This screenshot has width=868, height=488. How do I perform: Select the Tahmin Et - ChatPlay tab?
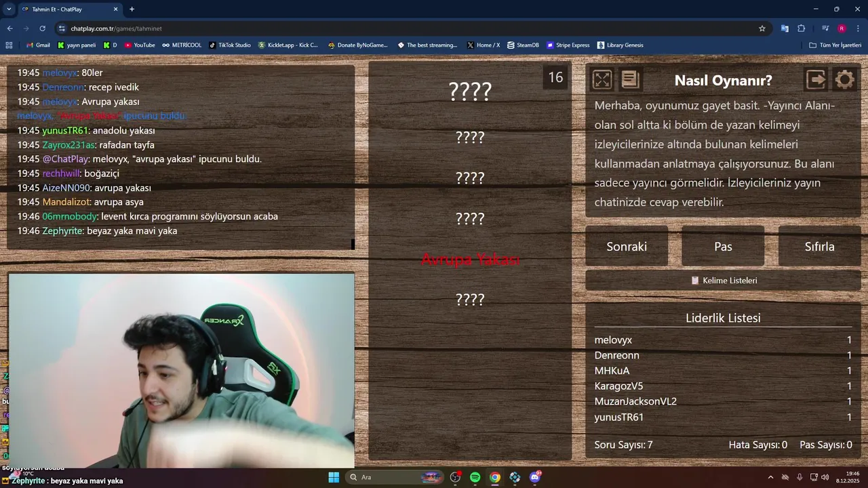click(69, 9)
